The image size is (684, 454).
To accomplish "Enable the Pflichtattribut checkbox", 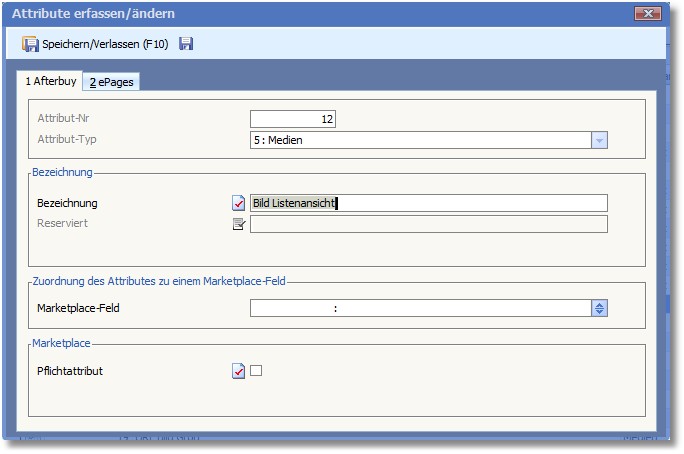I will 256,371.
